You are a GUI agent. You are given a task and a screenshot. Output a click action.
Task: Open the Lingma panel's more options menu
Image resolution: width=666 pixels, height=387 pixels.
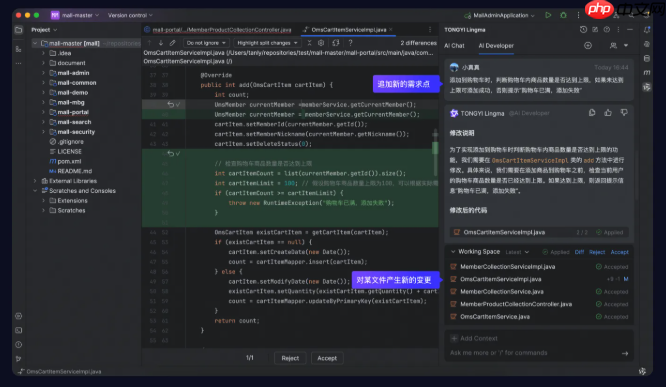[x=618, y=30]
